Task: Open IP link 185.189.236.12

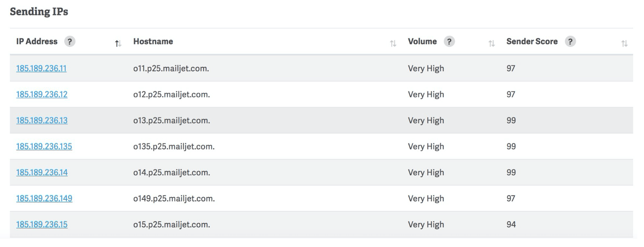Action: tap(42, 94)
